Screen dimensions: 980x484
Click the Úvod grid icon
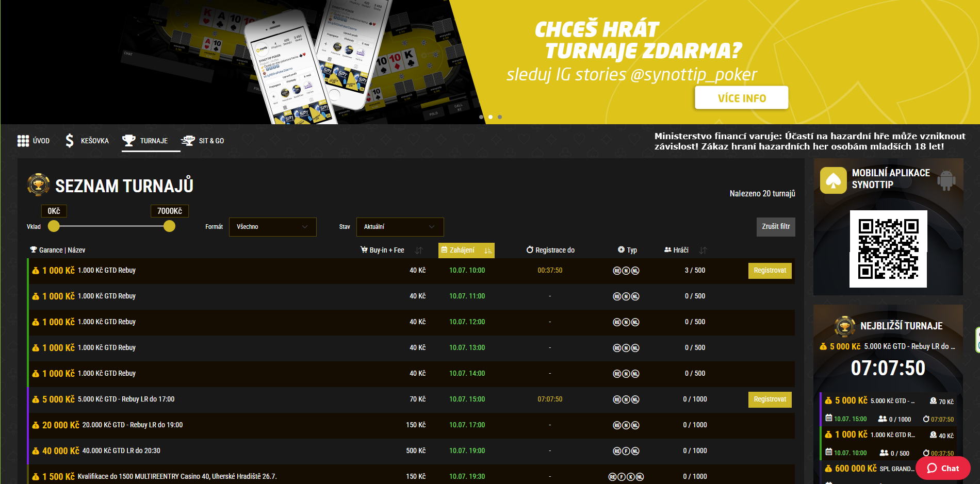23,141
